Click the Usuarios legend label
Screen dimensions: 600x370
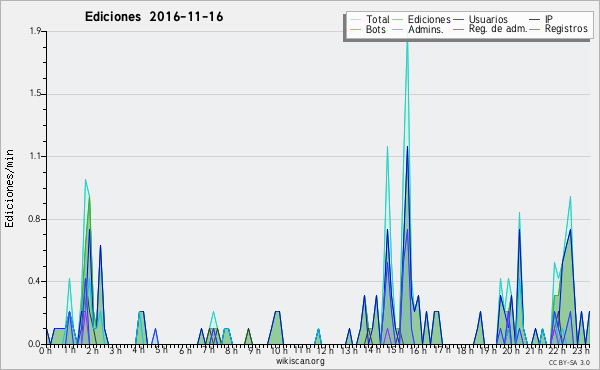point(488,19)
